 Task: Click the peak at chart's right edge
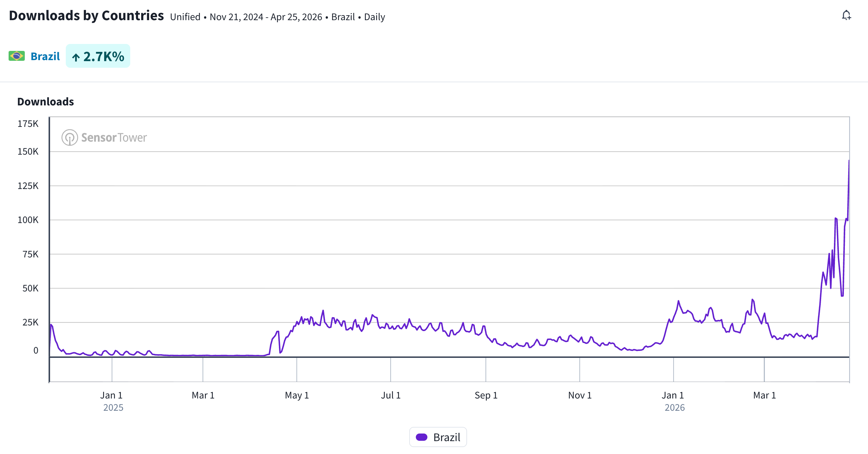848,161
